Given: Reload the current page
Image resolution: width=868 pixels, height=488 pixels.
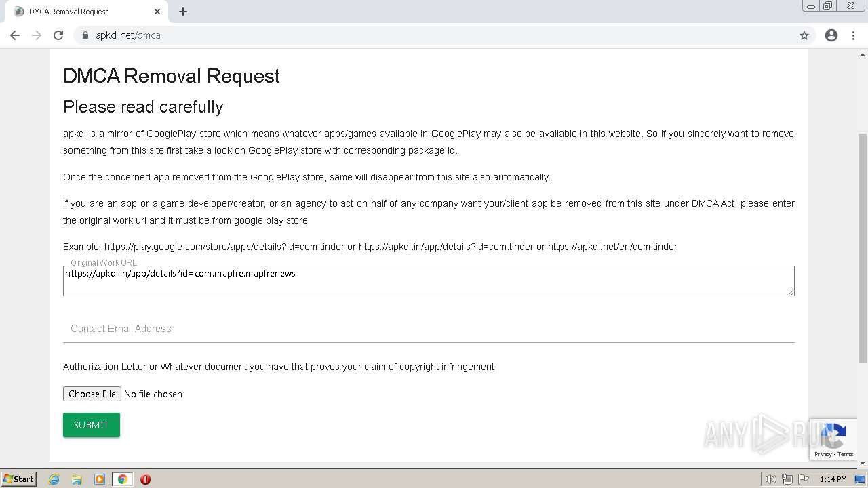Looking at the screenshot, I should click(58, 35).
